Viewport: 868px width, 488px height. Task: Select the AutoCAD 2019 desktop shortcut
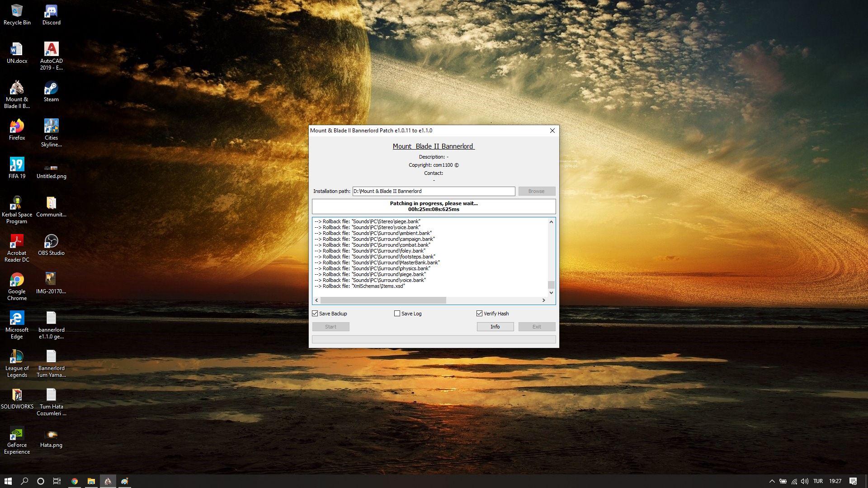tap(52, 56)
